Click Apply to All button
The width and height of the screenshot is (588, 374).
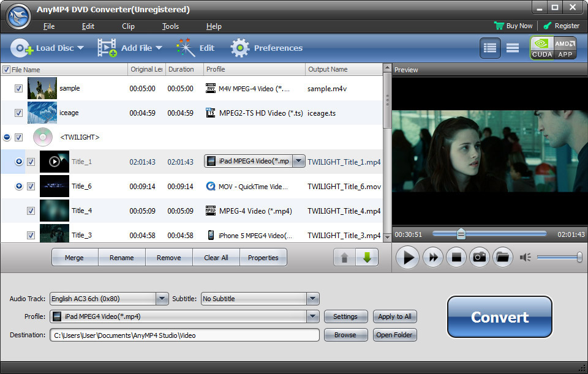(x=395, y=316)
